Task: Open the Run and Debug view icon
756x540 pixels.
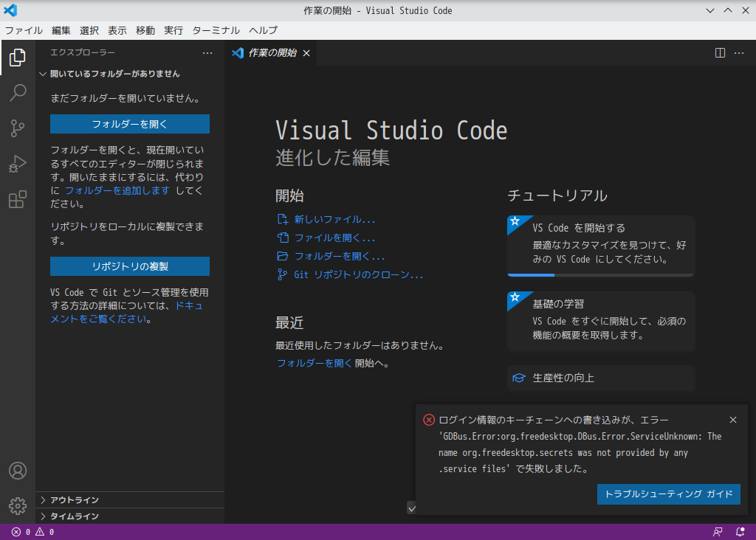Action: tap(18, 164)
